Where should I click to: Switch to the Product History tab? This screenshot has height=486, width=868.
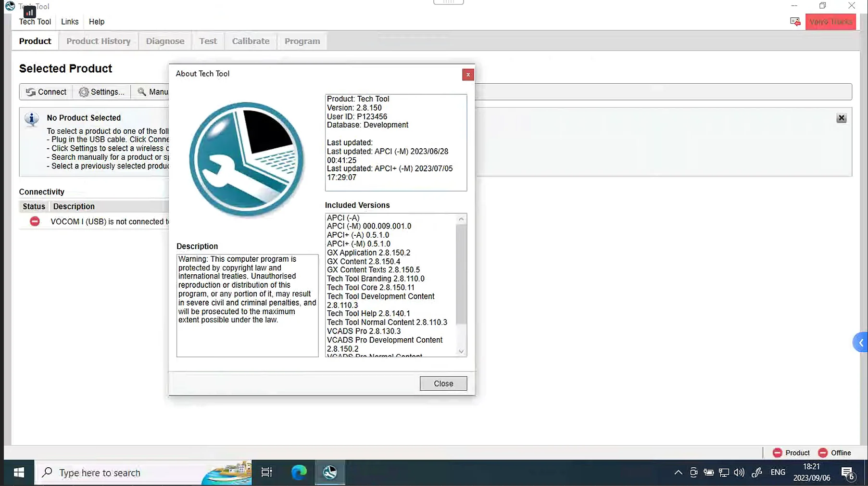click(99, 41)
